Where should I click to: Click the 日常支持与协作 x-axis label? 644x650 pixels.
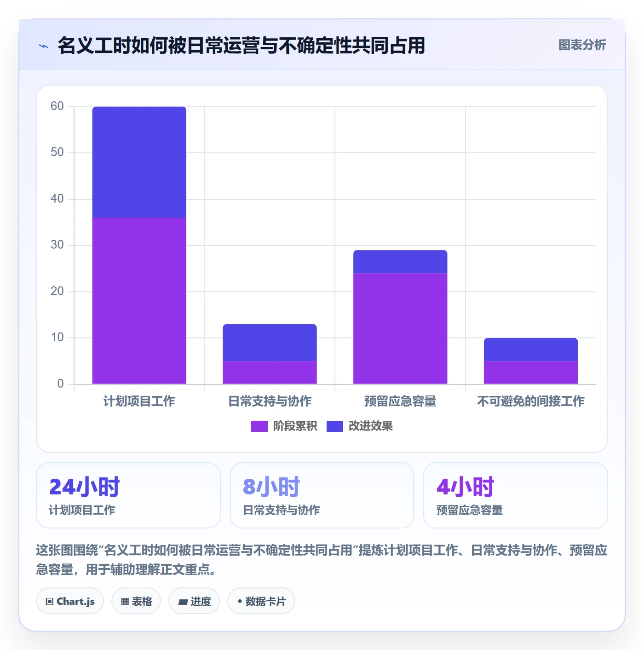[270, 401]
